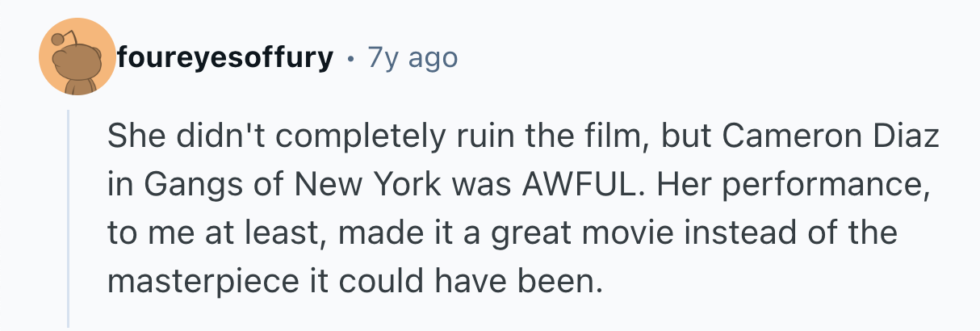Click the "7y ago" comment timestamp
Screen dimensions: 980x331
click(412, 58)
